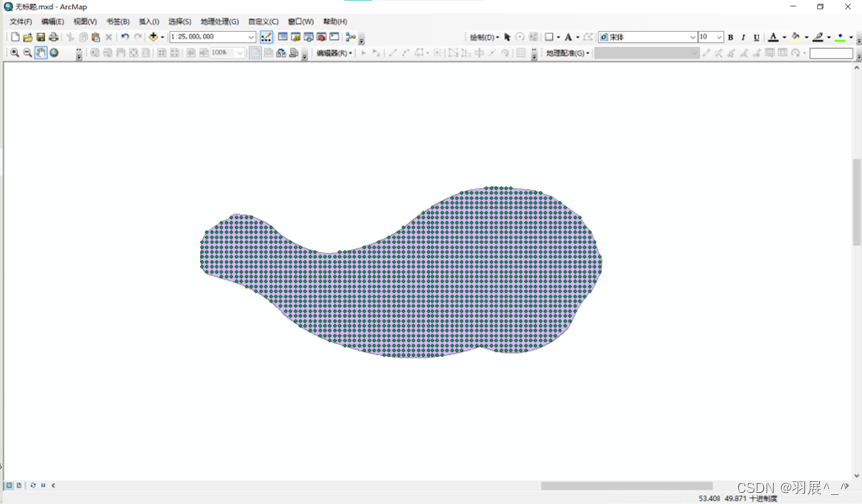
Task: Open the 编辑(E) menu
Action: point(52,22)
